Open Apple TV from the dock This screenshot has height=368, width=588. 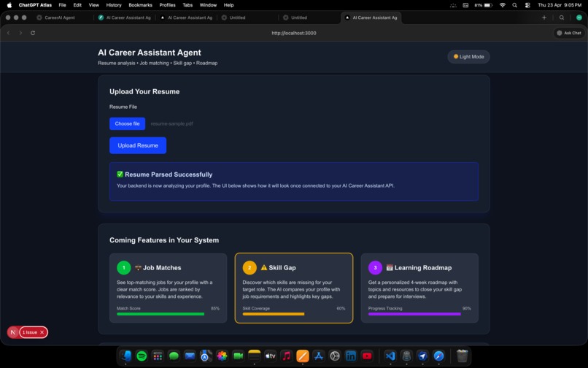[271, 356]
